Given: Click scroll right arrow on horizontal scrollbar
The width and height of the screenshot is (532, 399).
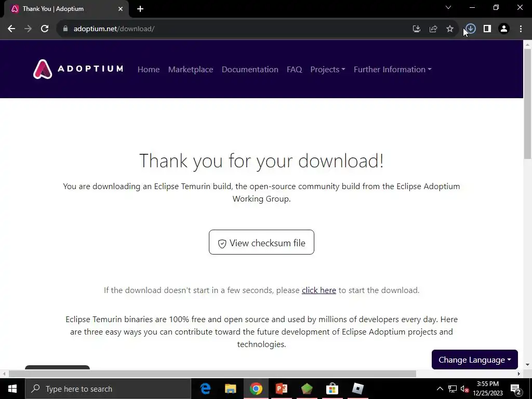Looking at the screenshot, I should coord(519,374).
